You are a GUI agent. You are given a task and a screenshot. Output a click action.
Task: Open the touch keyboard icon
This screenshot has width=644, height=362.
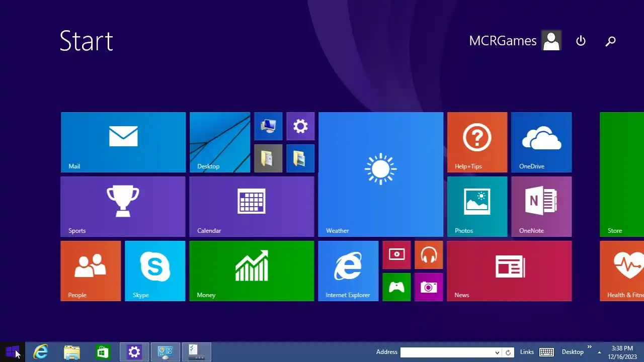click(546, 352)
